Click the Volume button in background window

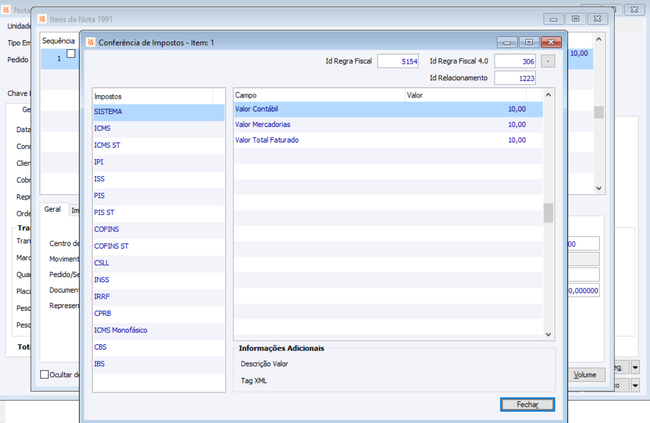pos(585,375)
